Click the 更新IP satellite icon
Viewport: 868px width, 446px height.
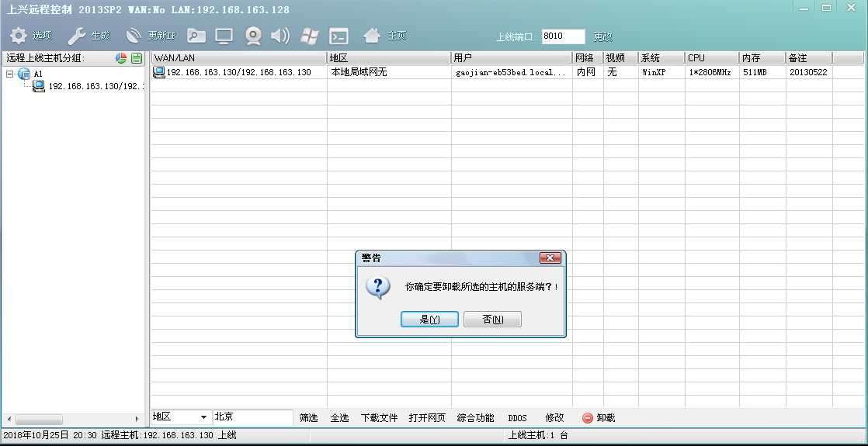tap(134, 36)
